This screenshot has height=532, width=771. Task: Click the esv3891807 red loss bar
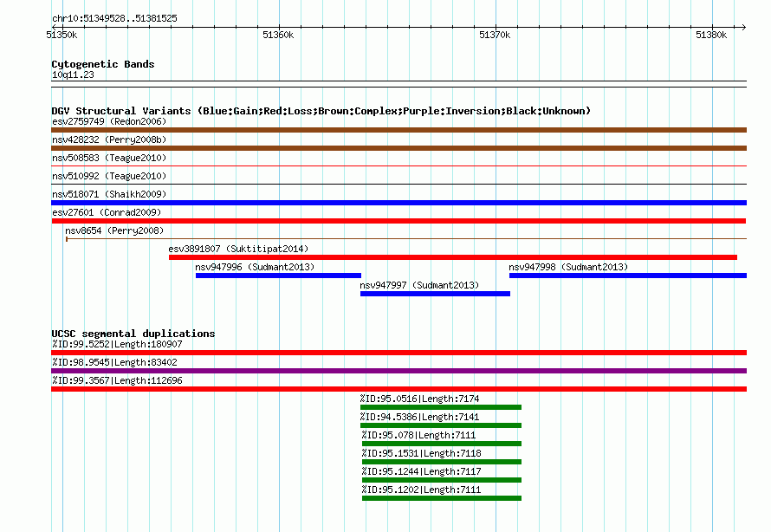(453, 257)
